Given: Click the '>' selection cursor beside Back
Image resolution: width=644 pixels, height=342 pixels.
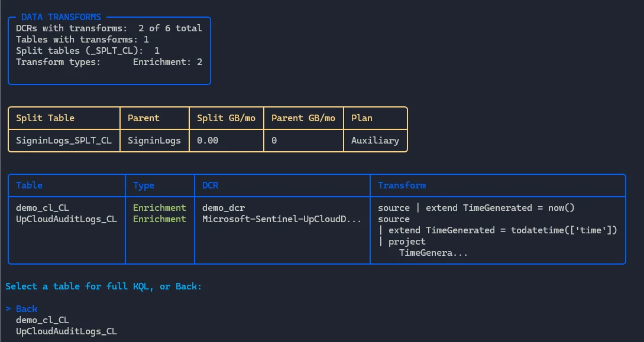Looking at the screenshot, I should pos(8,309).
